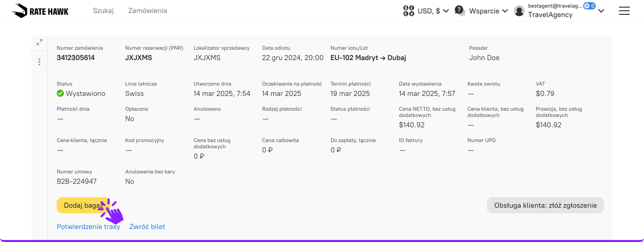Open the Potwierdzenie trasy link
The width and height of the screenshot is (644, 242).
(x=88, y=227)
